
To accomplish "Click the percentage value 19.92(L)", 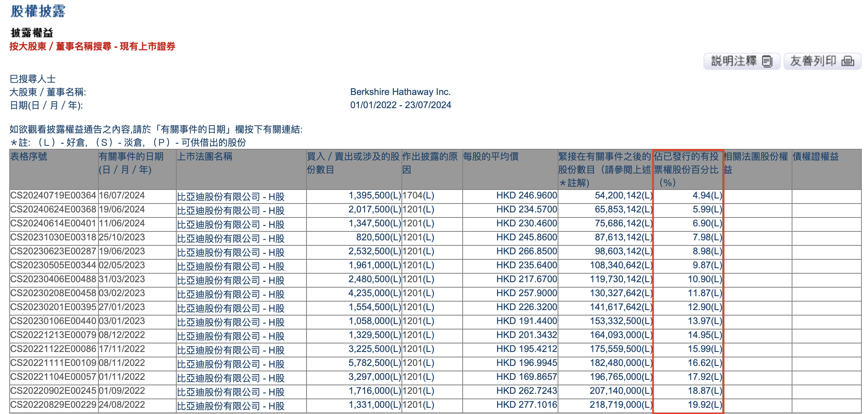I will (x=705, y=405).
